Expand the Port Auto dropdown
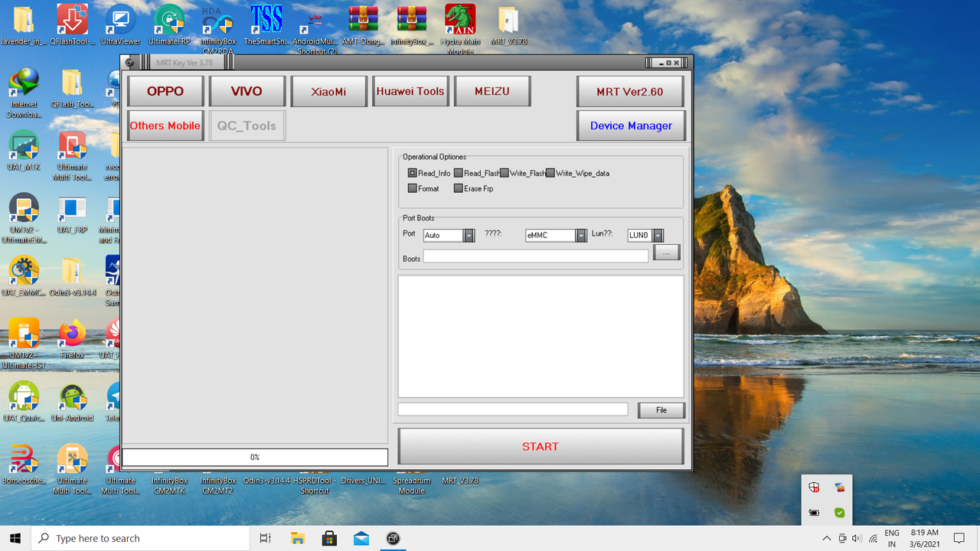 tap(469, 236)
